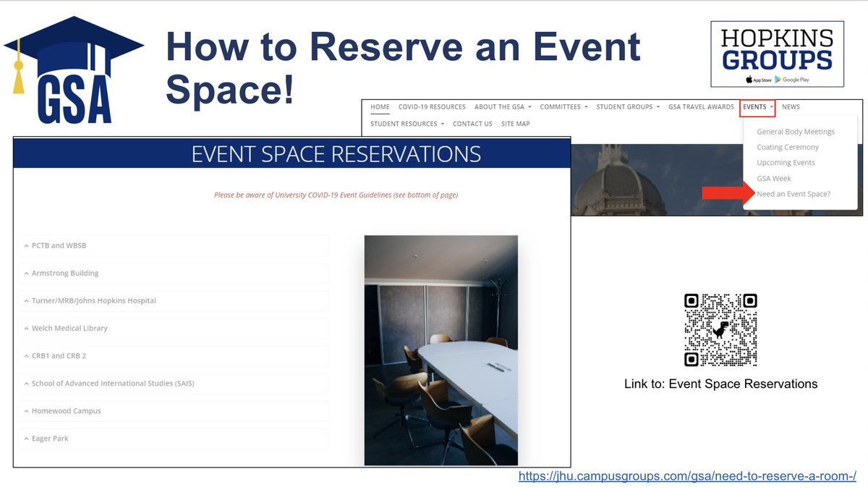Screen dimensions: 868x490
Task: Expand the Welch Medical Library section
Action: click(174, 328)
